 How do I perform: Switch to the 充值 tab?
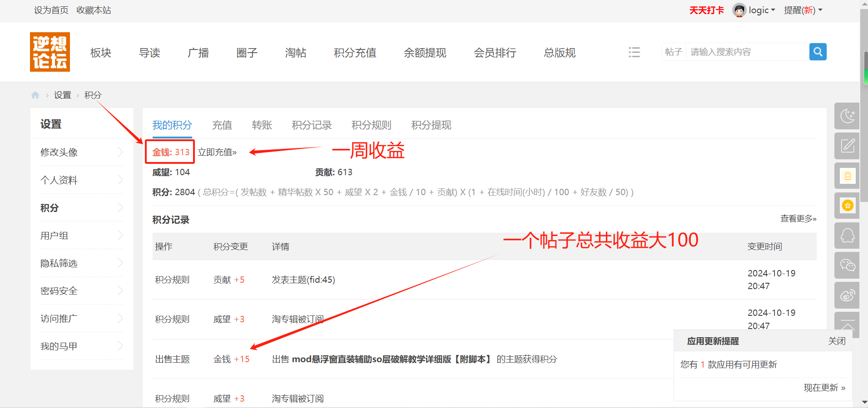[222, 125]
